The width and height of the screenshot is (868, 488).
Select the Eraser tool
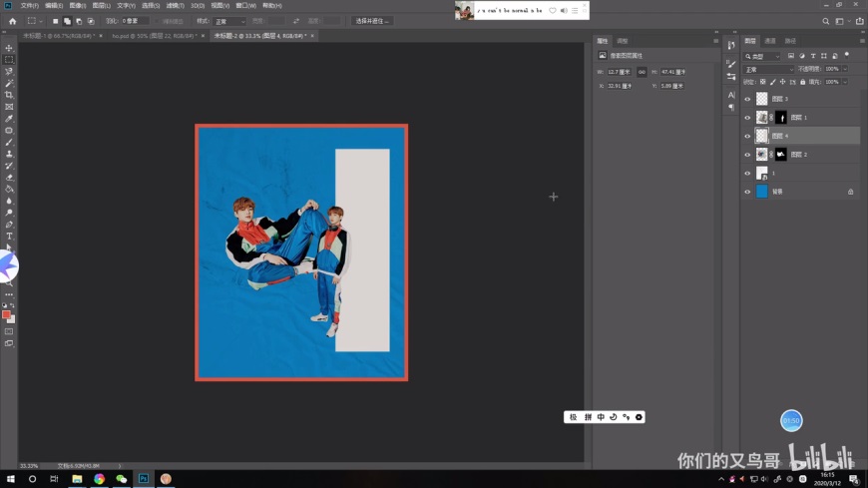click(9, 178)
